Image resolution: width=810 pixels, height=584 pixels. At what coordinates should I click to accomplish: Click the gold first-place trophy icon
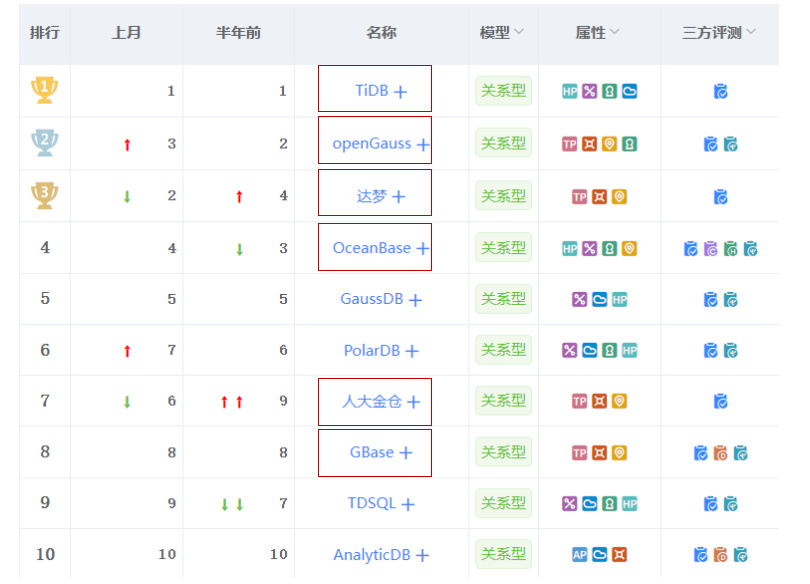coord(44,90)
